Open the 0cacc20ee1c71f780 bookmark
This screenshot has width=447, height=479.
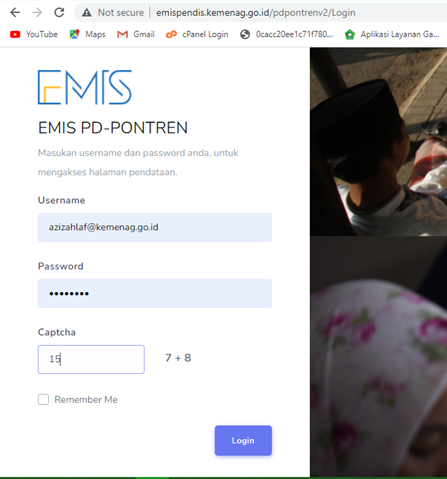(x=287, y=34)
